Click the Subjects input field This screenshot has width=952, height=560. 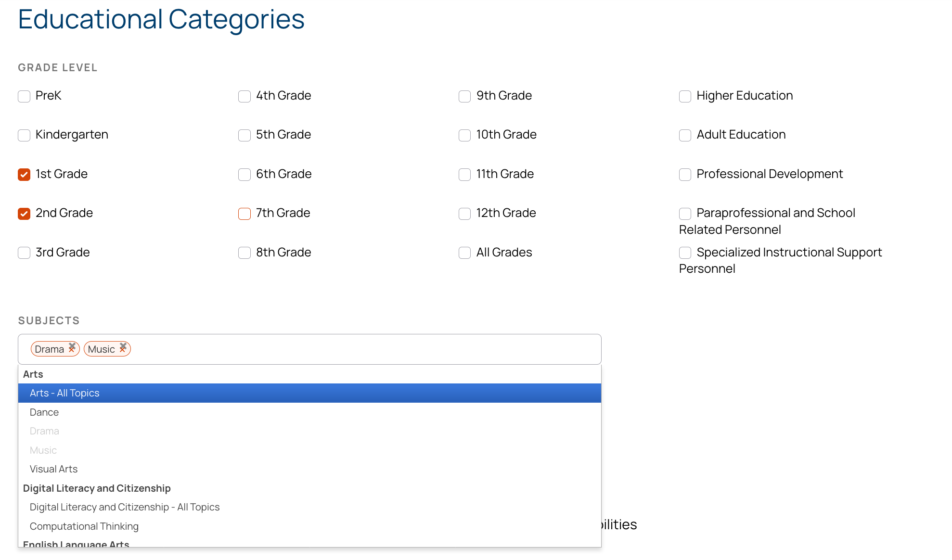[337, 349]
